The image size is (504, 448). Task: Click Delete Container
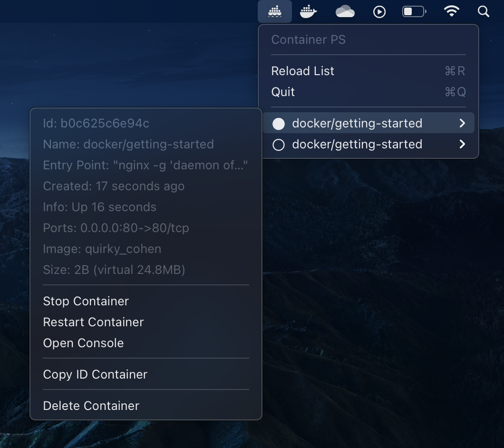146,406
